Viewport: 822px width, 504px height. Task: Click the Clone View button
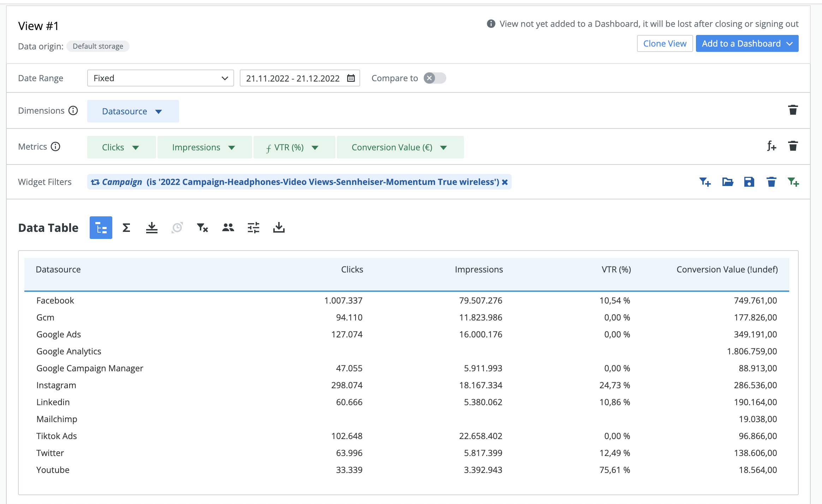point(665,43)
